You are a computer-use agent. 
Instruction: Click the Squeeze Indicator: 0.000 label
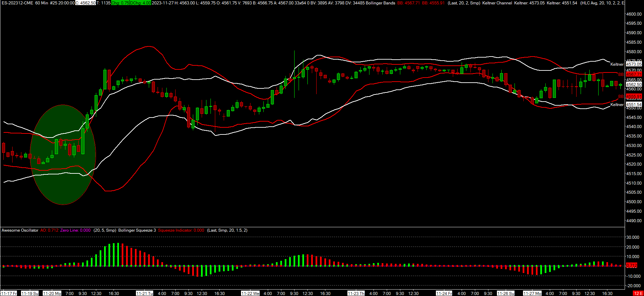181,230
